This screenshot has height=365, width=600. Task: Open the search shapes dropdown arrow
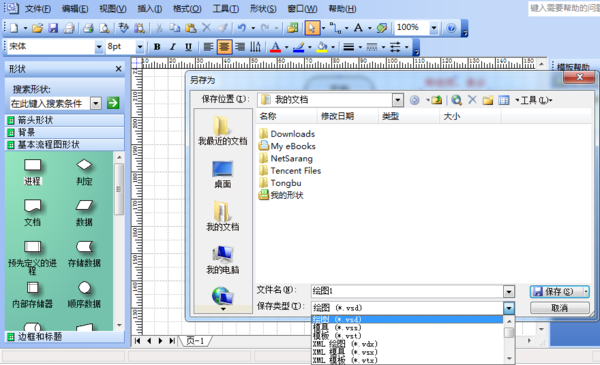pos(96,103)
